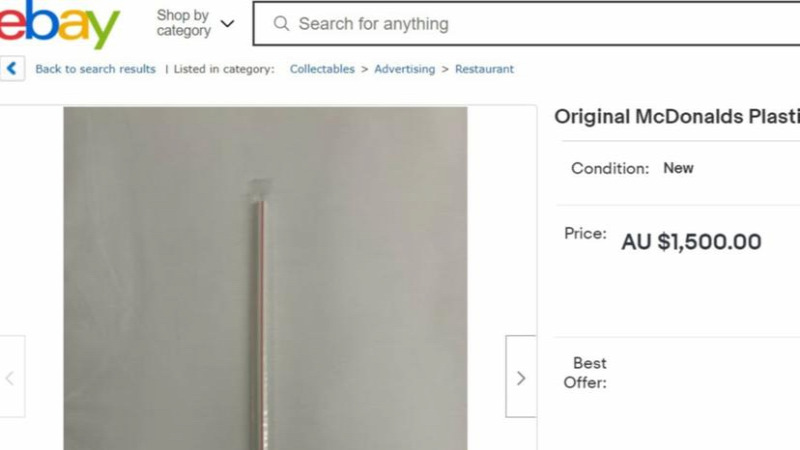Click the Price label
The height and width of the screenshot is (450, 800).
pyautogui.click(x=585, y=233)
